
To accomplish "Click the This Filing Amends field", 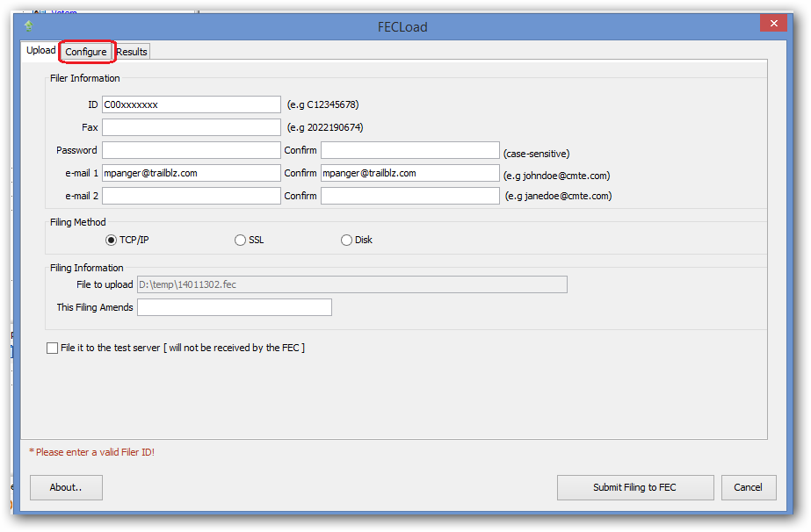I will 234,307.
